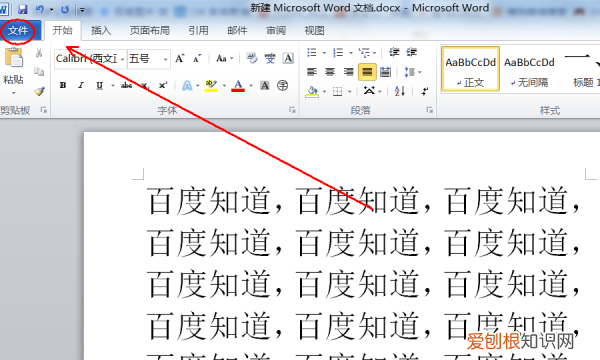Screen dimensions: 600x360
Task: Click the Line Spacing icon
Action: click(409, 72)
